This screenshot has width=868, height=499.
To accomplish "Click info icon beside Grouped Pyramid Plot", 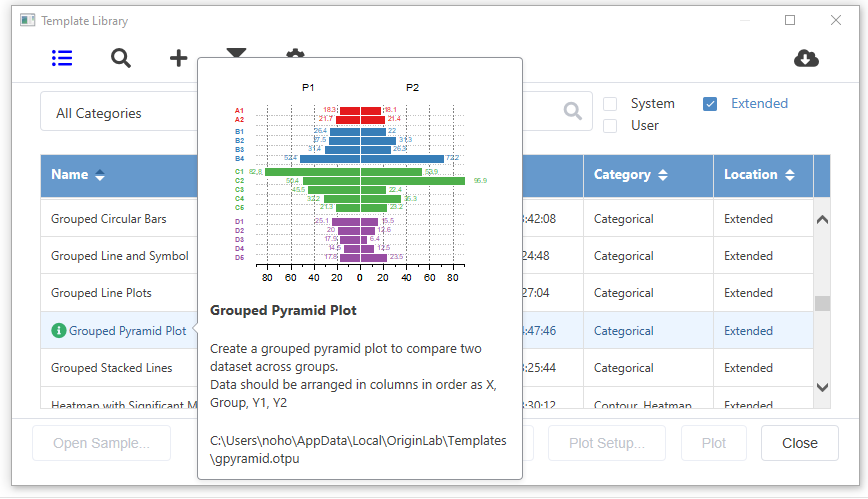I will tap(58, 331).
